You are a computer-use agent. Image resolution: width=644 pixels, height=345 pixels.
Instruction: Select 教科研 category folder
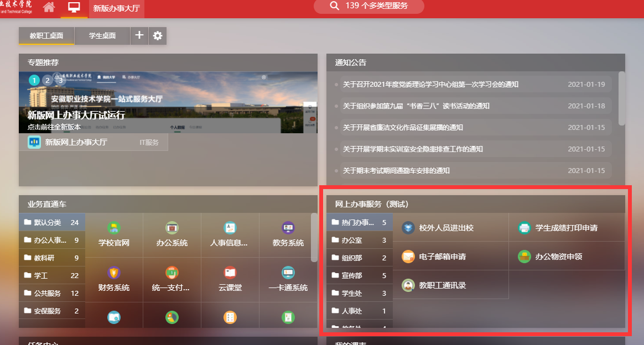coord(52,258)
